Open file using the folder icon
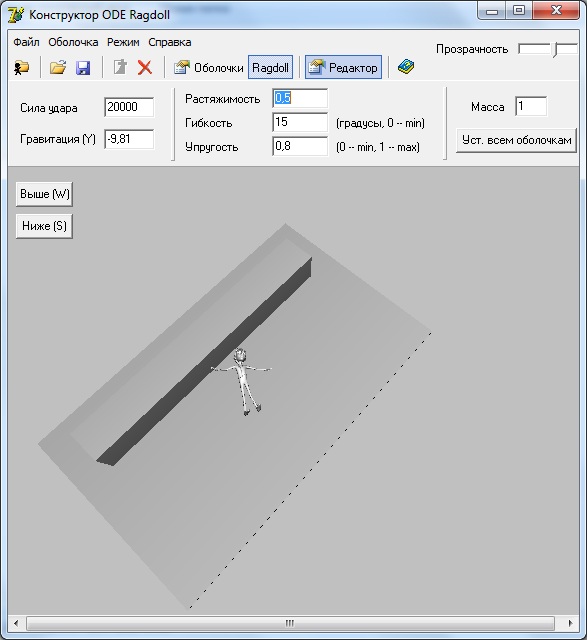Viewport: 587px width, 640px height. [x=58, y=67]
